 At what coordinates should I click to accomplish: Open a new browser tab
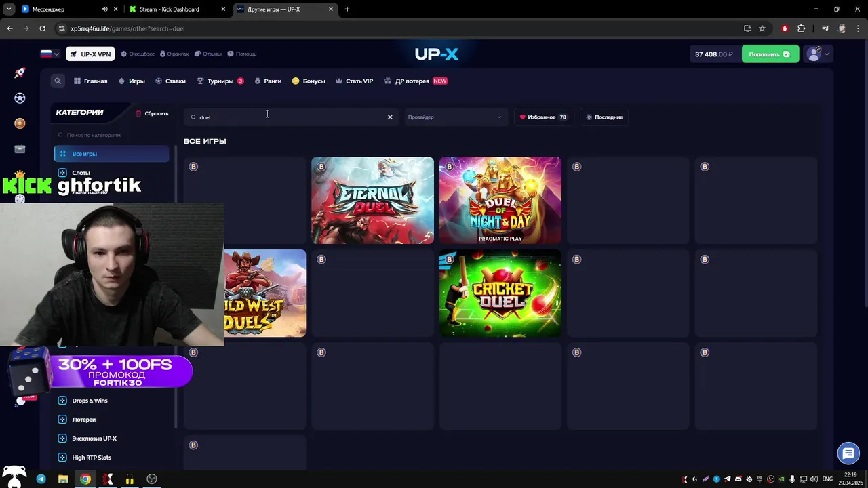coord(347,9)
